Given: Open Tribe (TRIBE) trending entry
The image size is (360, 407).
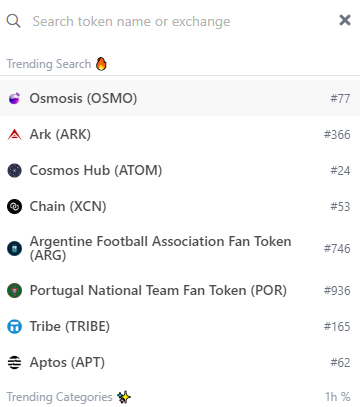Looking at the screenshot, I should point(180,326).
